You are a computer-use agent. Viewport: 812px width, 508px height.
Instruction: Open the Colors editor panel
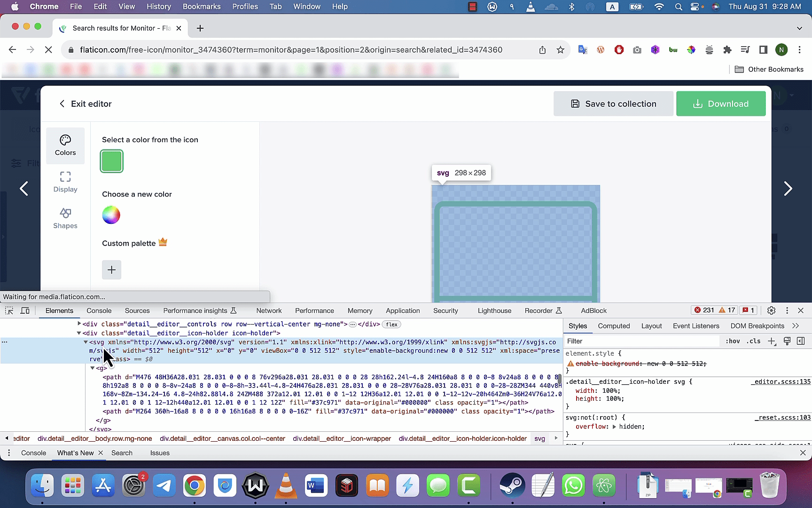click(65, 145)
